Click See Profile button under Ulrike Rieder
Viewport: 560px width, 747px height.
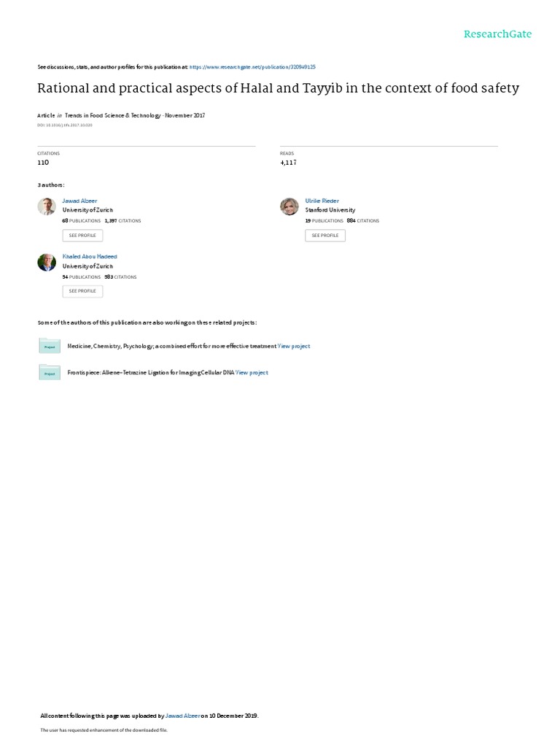(325, 236)
